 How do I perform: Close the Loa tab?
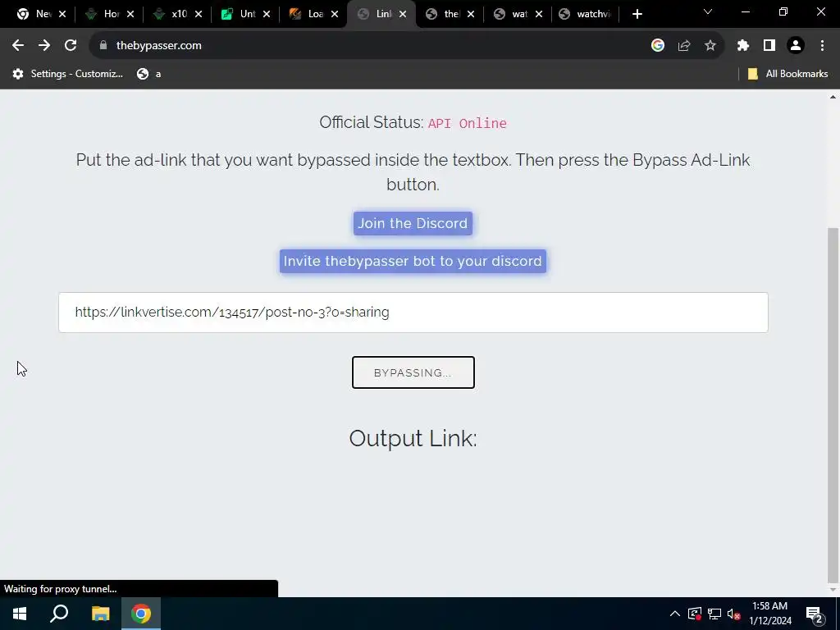click(335, 14)
